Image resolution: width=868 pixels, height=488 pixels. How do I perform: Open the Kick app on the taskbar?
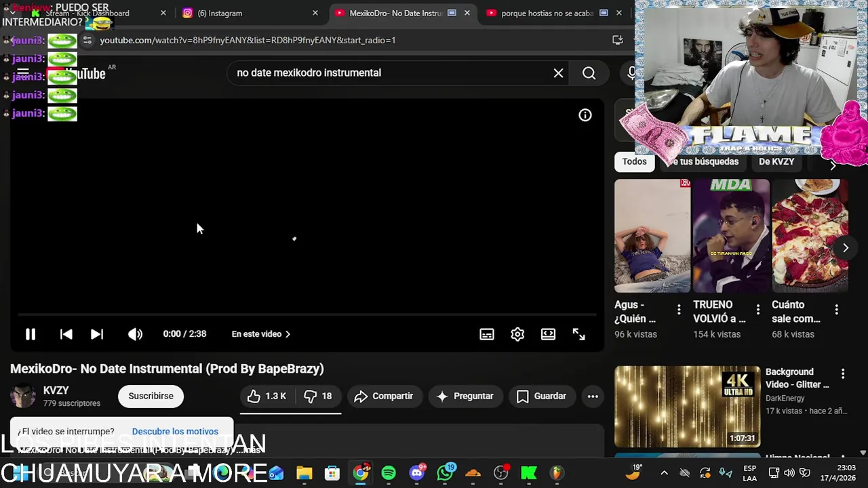pos(528,473)
